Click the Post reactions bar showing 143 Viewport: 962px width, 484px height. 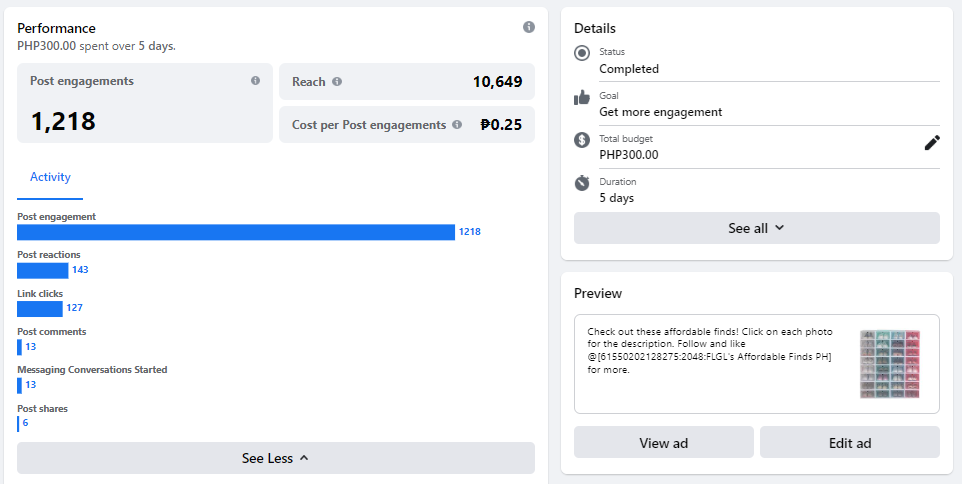click(x=43, y=270)
